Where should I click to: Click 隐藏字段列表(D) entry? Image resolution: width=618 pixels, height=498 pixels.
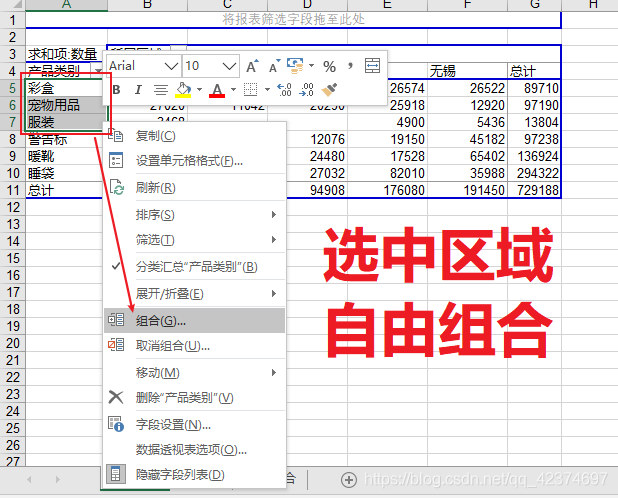coord(194,475)
